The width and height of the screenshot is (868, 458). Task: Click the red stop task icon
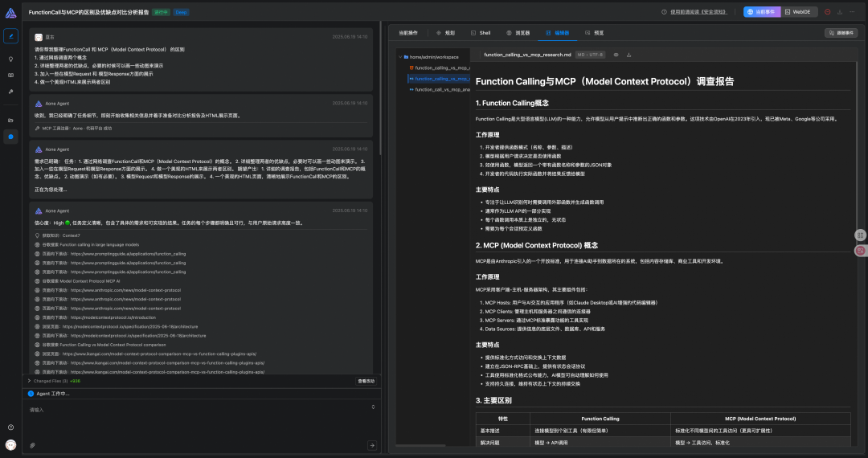click(x=828, y=11)
